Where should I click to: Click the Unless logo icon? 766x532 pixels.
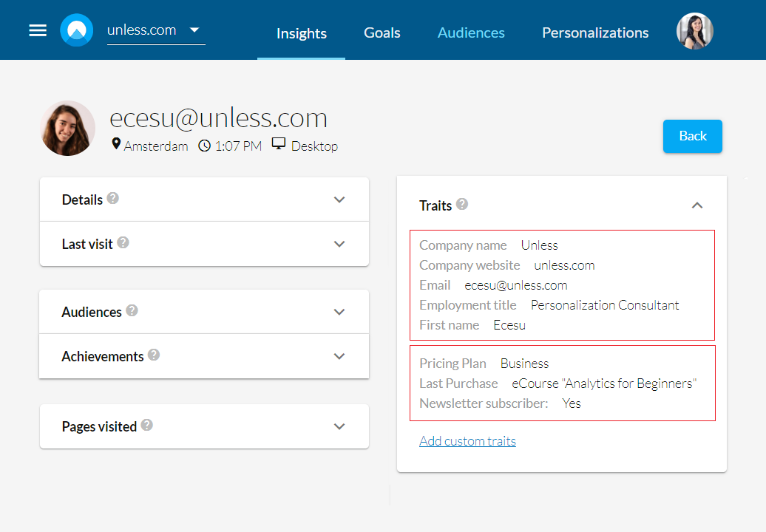pos(77,30)
